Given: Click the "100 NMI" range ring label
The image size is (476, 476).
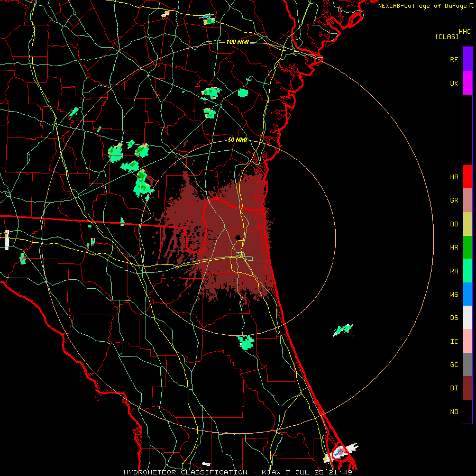Looking at the screenshot, I should pos(237,42).
